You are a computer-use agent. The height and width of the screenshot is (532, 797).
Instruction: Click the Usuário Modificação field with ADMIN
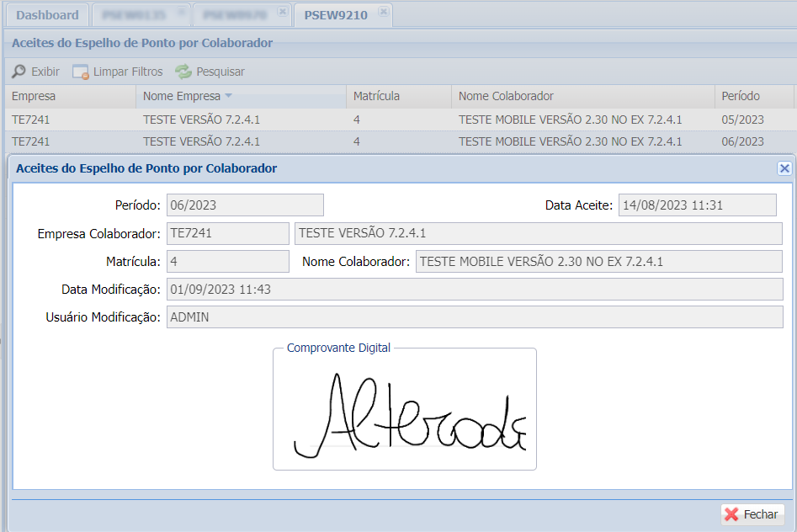[475, 317]
